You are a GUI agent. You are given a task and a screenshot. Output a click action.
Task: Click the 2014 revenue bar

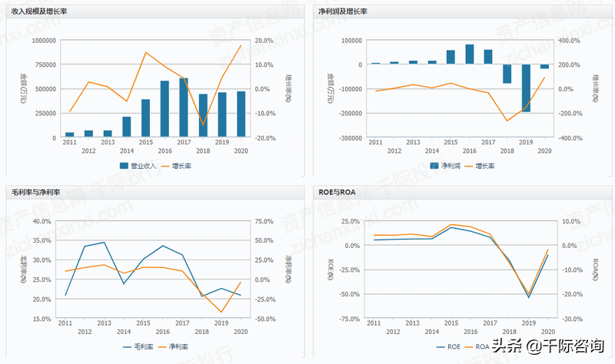pyautogui.click(x=127, y=127)
